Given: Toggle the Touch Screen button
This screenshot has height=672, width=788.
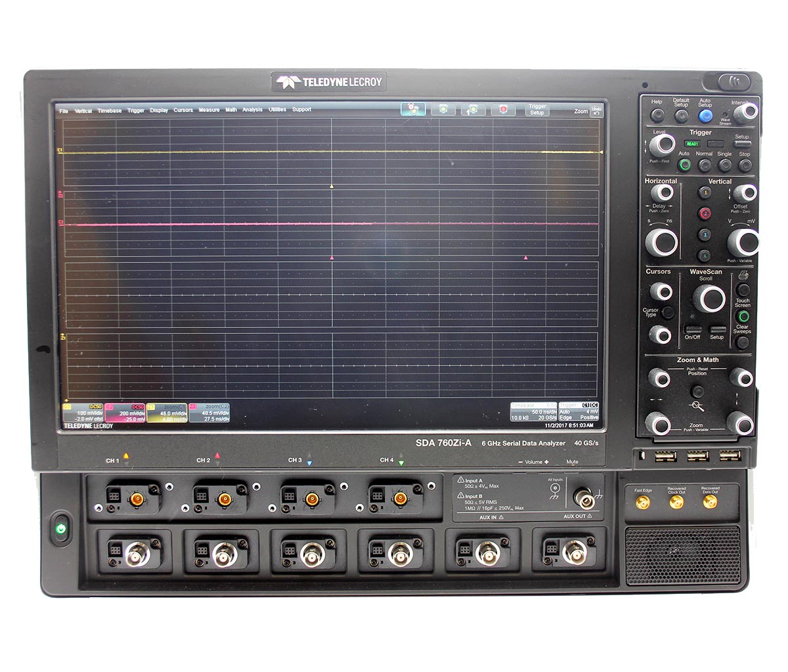Looking at the screenshot, I should point(743,317).
